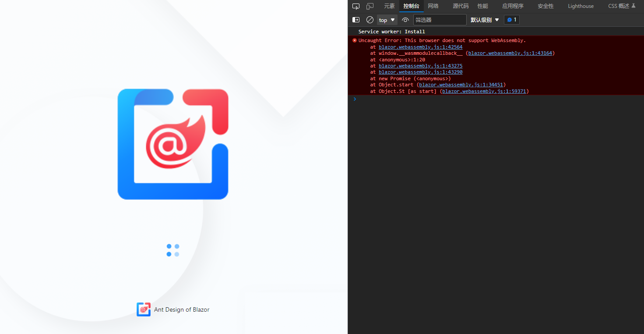
Task: Open link blazor.webassembly.js:1:43275
Action: pos(420,66)
